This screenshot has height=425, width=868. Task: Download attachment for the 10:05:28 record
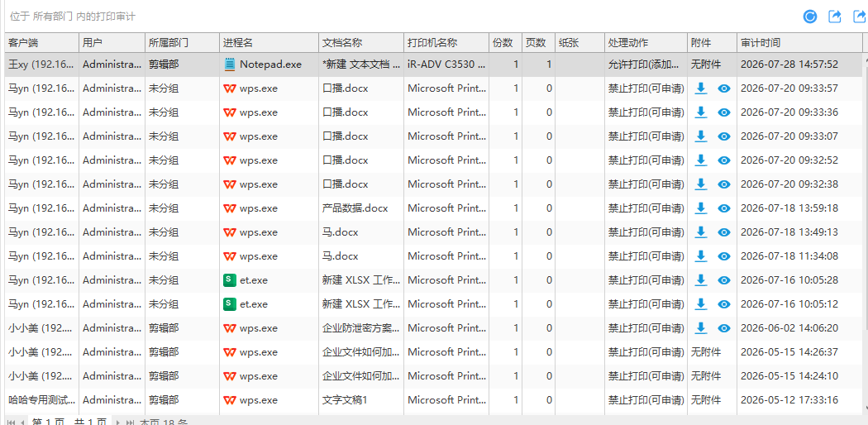coord(701,280)
